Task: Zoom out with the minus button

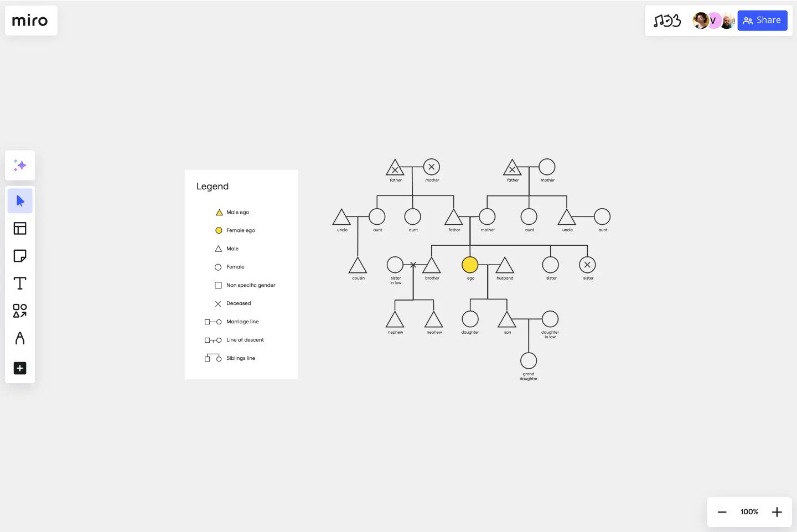Action: (x=722, y=512)
